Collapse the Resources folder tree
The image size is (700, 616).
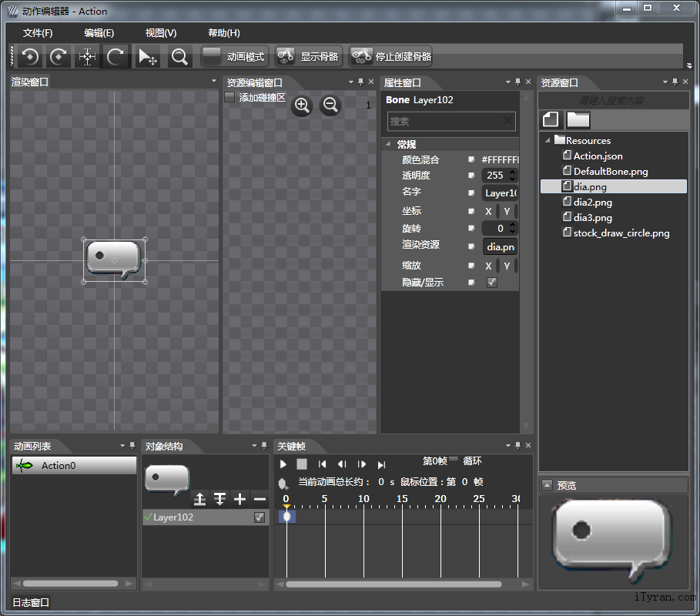pos(548,140)
